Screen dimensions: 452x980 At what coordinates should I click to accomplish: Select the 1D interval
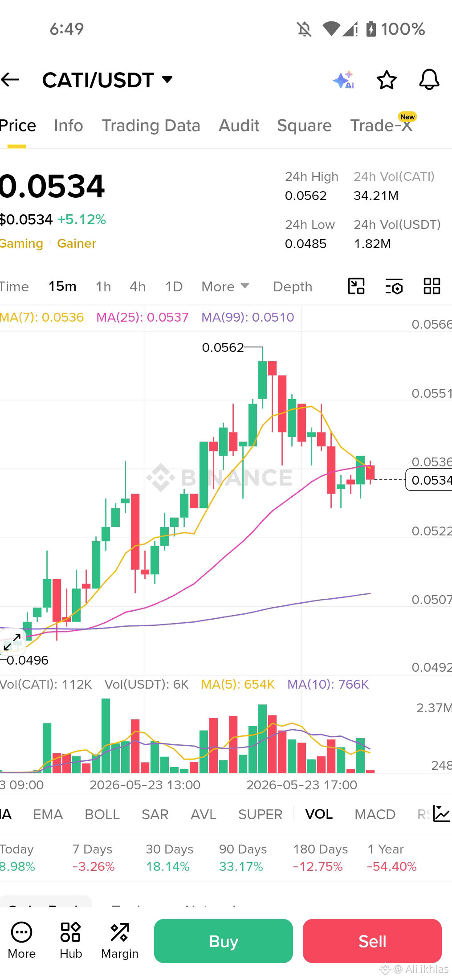coord(174,286)
